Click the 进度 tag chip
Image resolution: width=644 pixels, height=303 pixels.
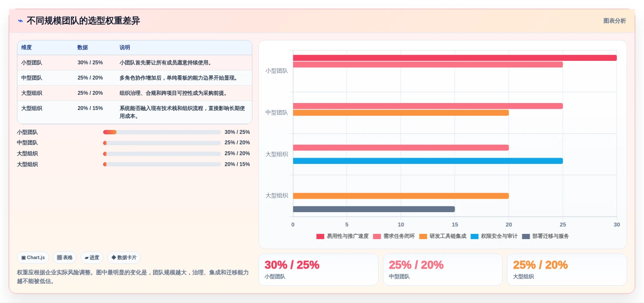point(92,258)
